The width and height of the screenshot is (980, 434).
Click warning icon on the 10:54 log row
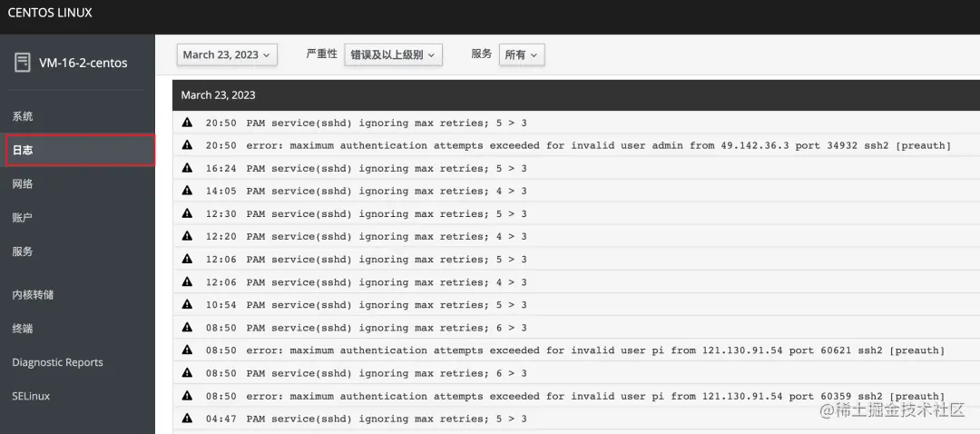(187, 304)
